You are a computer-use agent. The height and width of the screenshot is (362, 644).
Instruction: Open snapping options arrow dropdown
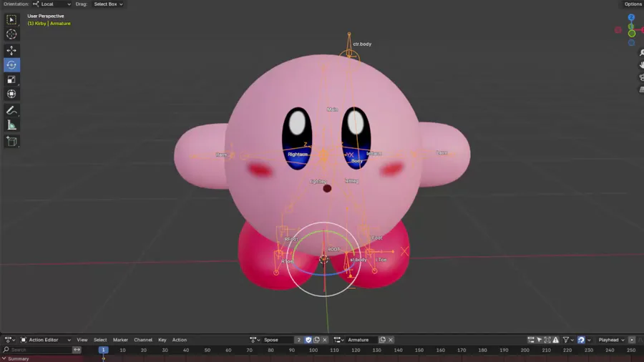tap(589, 340)
